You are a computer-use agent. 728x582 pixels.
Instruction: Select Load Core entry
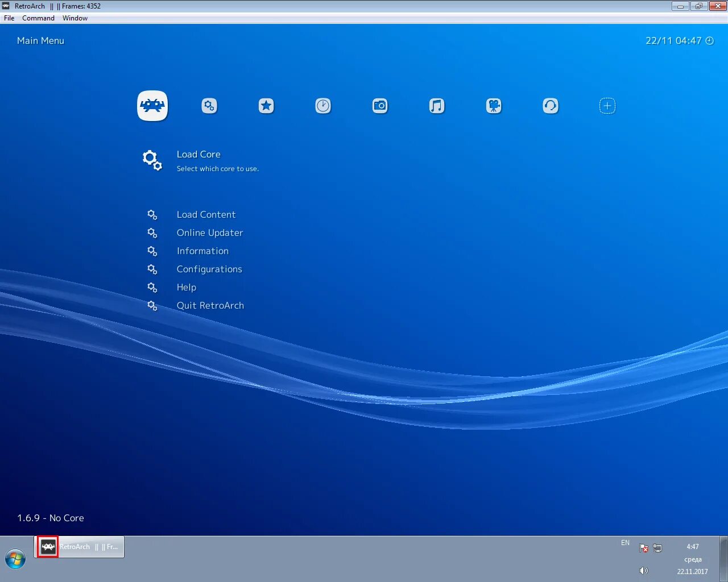coord(198,155)
